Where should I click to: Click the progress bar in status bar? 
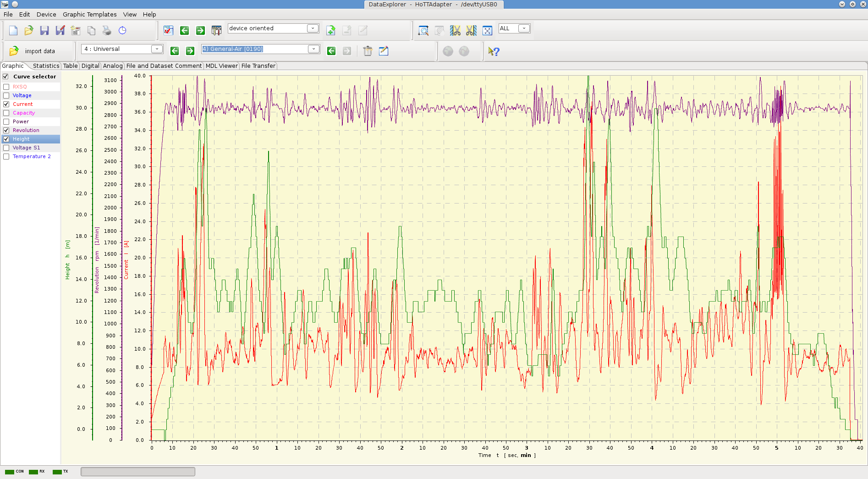(138, 472)
